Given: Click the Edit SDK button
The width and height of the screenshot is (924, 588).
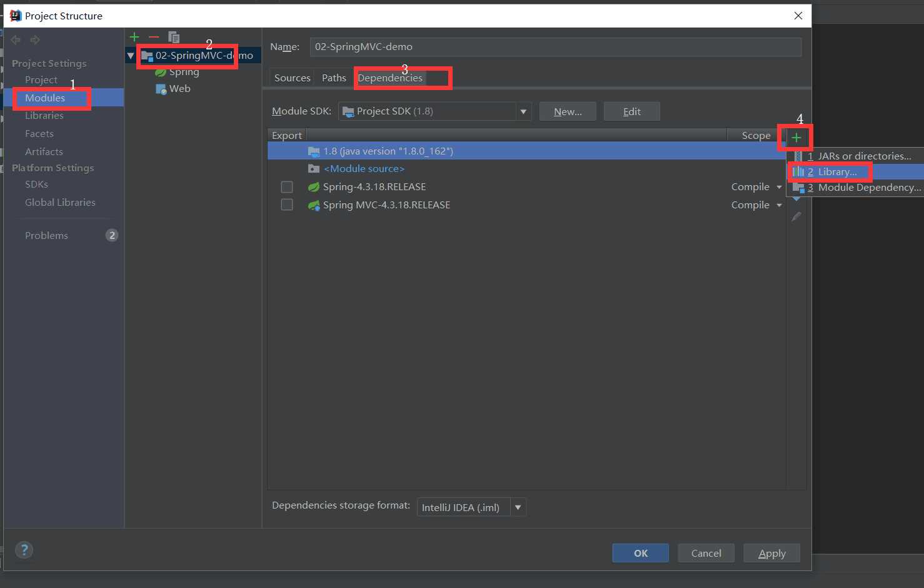Looking at the screenshot, I should pos(632,111).
